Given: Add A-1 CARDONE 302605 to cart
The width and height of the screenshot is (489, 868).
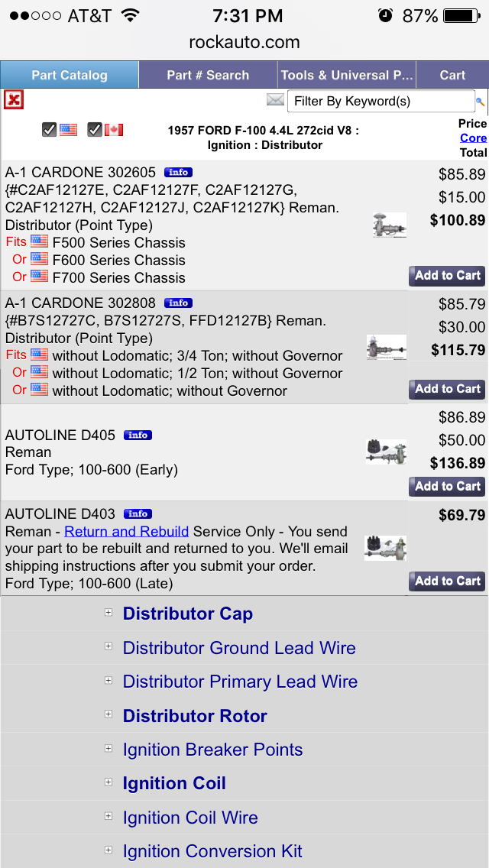Looking at the screenshot, I should pos(447,276).
